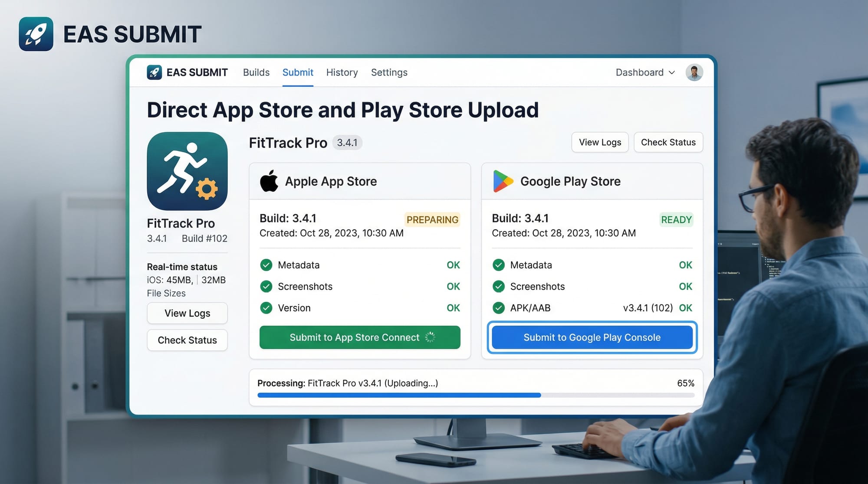Click the loading spinner on App Store button
The image size is (868, 484).
[430, 337]
